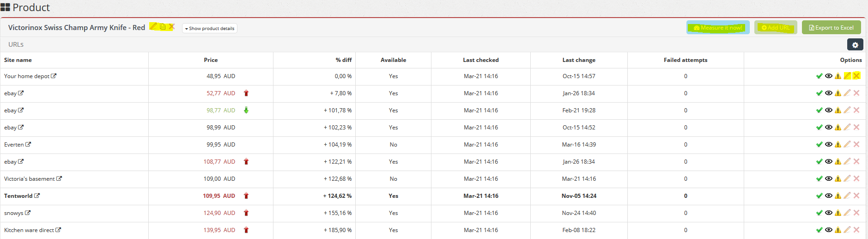Toggle eye icon for Victoria's basement

[x=829, y=178]
